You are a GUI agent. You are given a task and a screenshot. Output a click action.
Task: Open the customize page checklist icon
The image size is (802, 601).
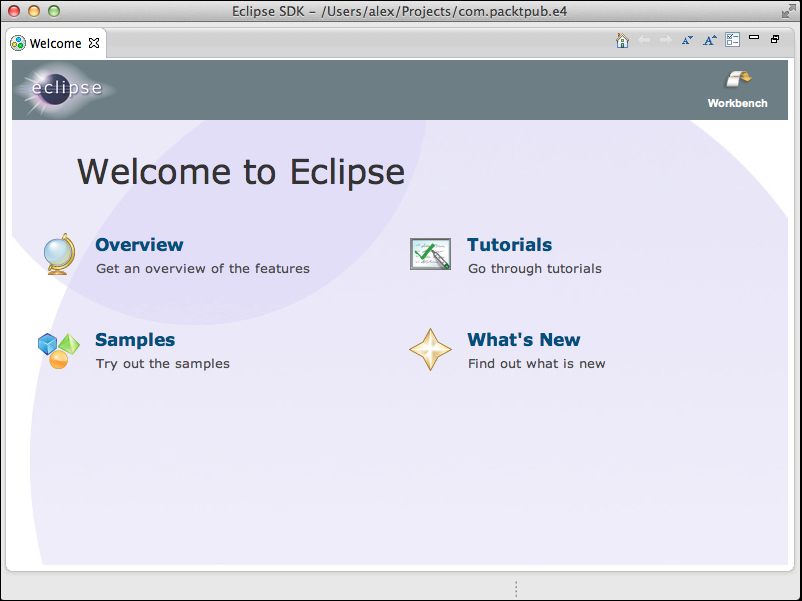coord(732,40)
